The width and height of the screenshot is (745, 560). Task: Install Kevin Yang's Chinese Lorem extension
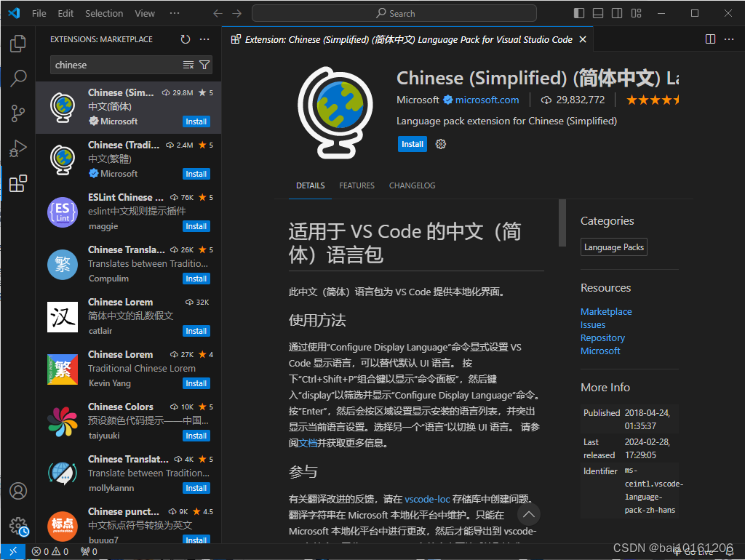pyautogui.click(x=196, y=383)
